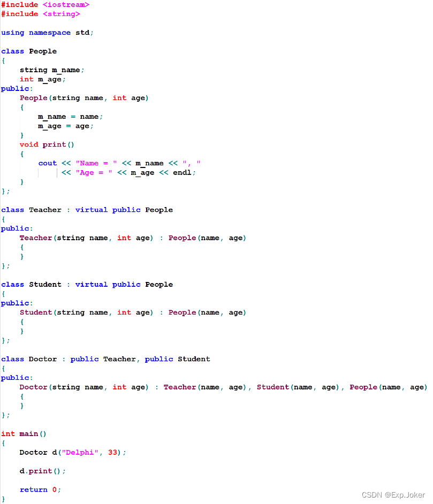433x504 pixels.
Task: Click the #include <iostream> line
Action: coord(45,4)
